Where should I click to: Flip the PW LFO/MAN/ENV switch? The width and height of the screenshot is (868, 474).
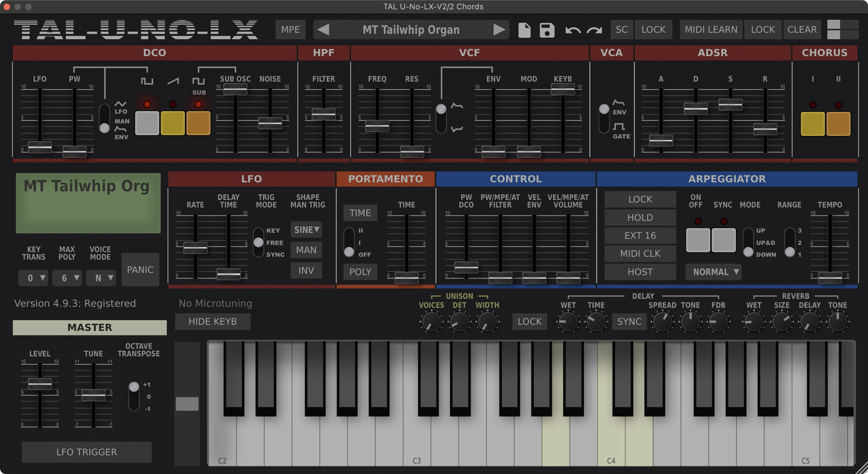point(104,118)
